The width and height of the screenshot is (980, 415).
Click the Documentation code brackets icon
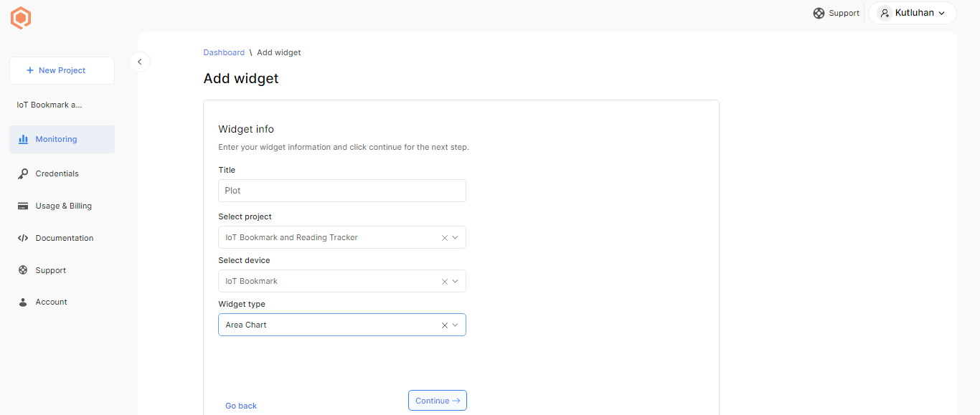point(23,238)
